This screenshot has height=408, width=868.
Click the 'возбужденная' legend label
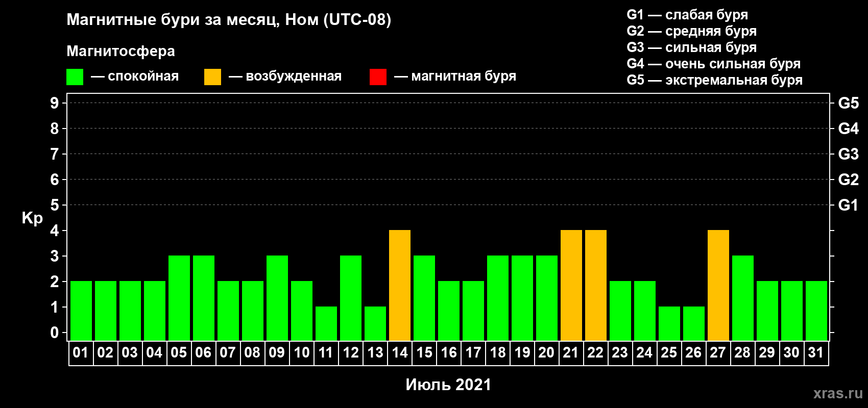tap(294, 76)
